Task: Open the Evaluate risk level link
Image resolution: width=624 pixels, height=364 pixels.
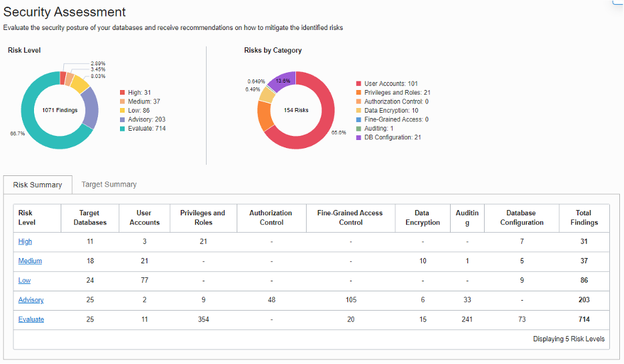Action: point(31,319)
